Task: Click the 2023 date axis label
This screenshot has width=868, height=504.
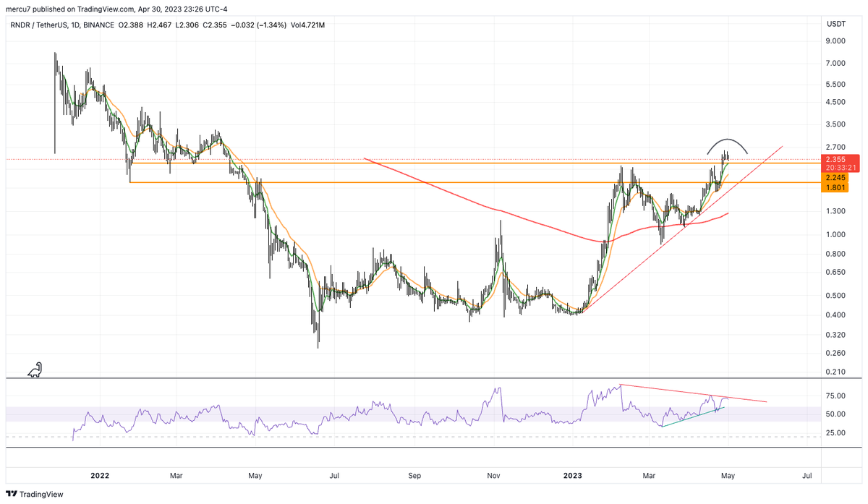Action: click(x=573, y=476)
